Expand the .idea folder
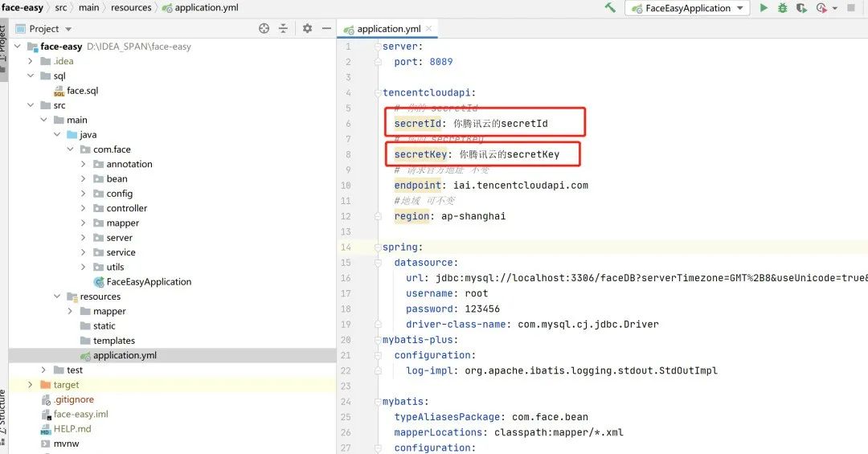Viewport: 868px width, 454px height. [31, 61]
